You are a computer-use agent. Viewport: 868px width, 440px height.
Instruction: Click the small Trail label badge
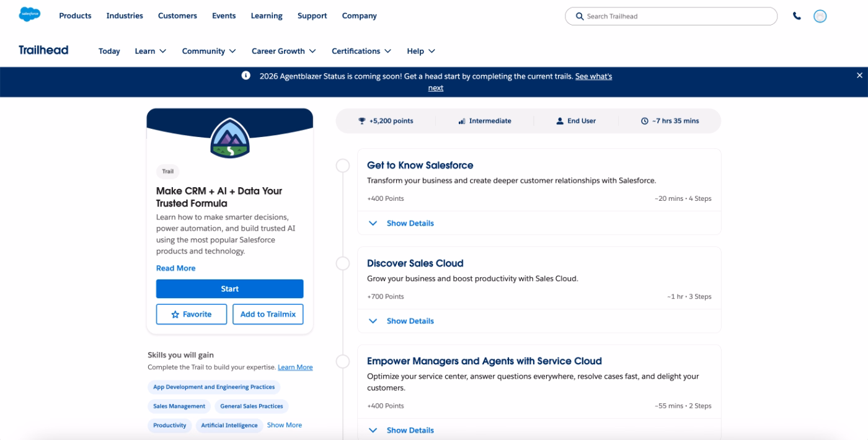point(168,172)
